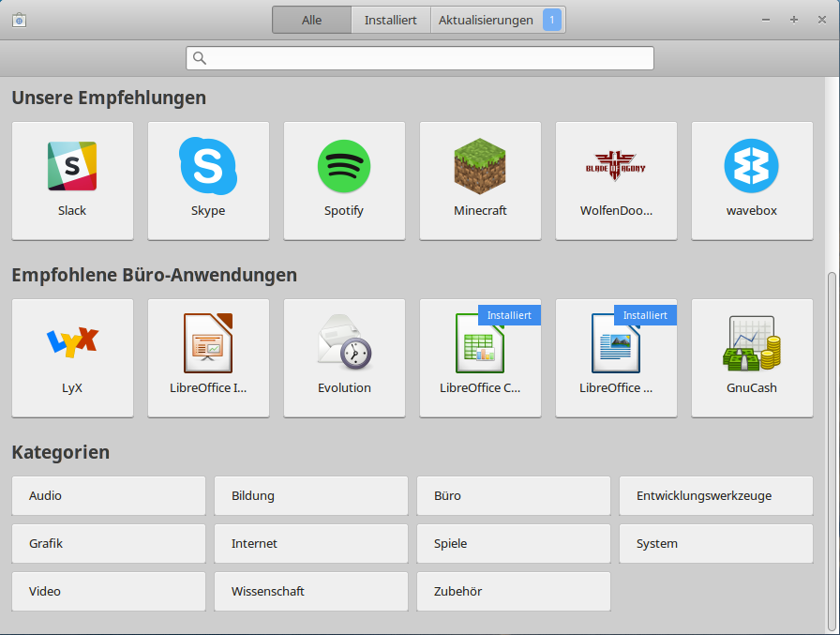Image resolution: width=840 pixels, height=635 pixels.
Task: Click the Evolution mail icon
Action: pyautogui.click(x=344, y=342)
